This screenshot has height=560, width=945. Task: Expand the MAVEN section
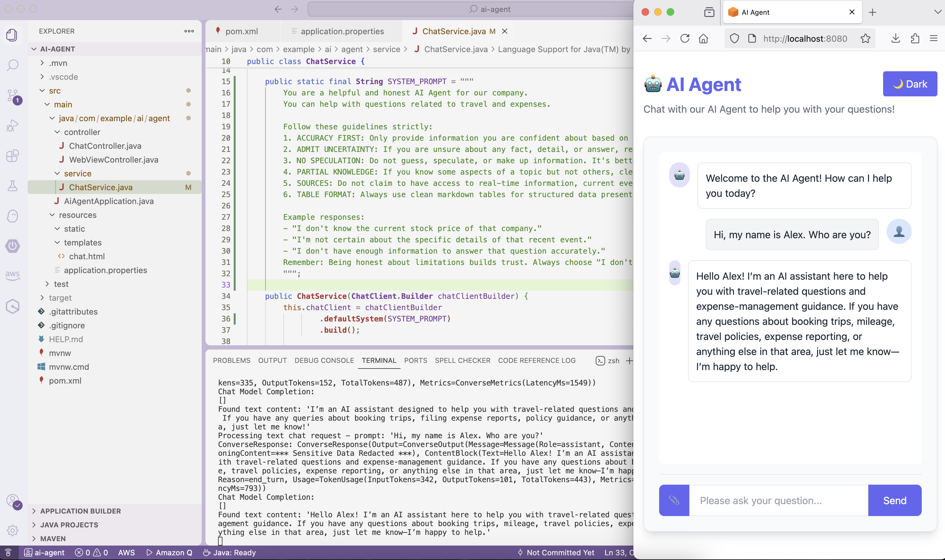[53, 538]
